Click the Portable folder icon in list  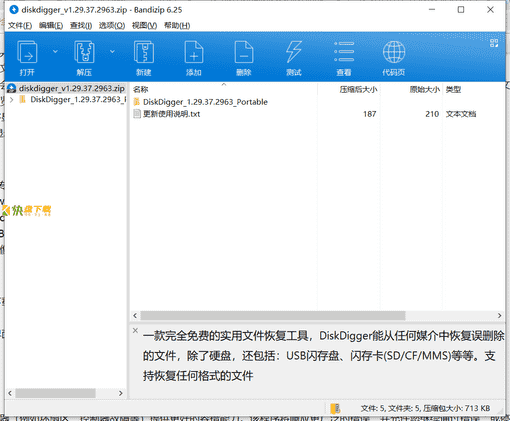[137, 102]
